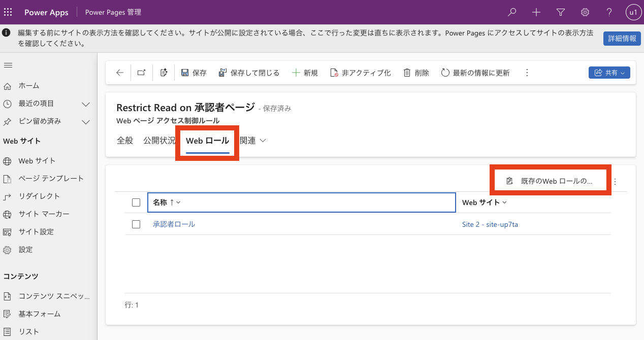Click 既存のWeb ロールの追加 button
The height and width of the screenshot is (340, 644).
[550, 181]
